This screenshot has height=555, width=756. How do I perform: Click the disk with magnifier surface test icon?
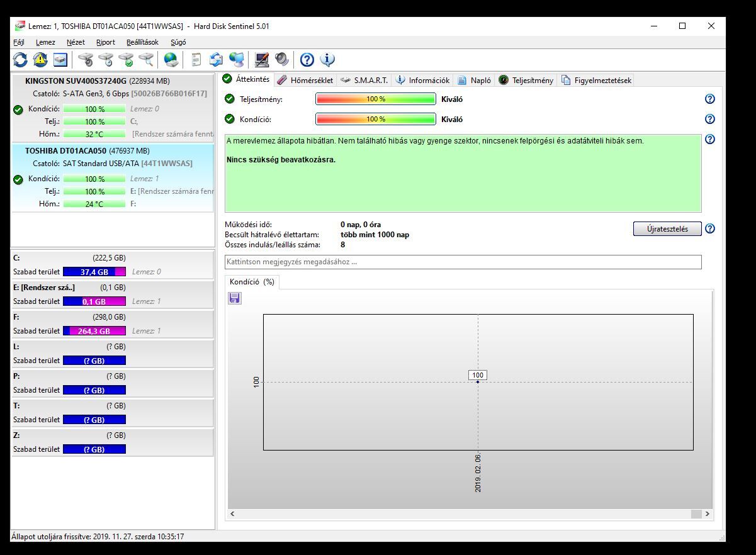[x=146, y=60]
